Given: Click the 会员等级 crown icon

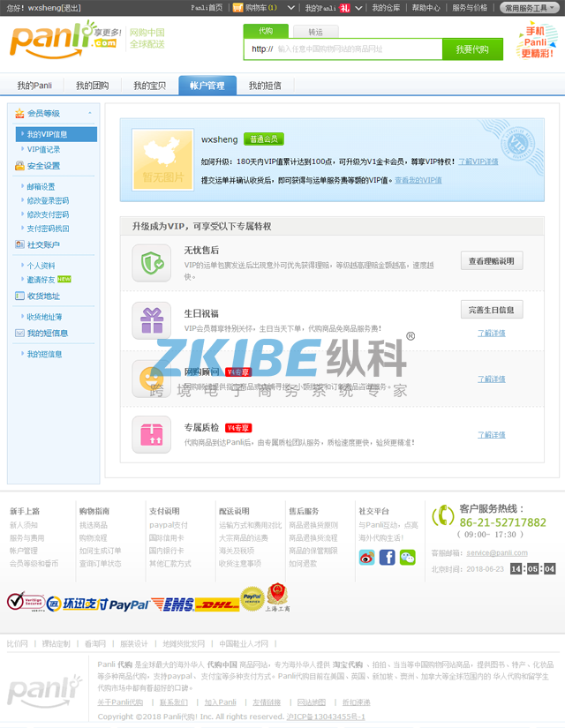Looking at the screenshot, I should 19,113.
